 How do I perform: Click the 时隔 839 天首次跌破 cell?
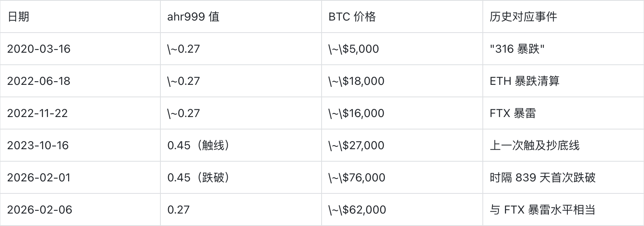click(x=542, y=177)
